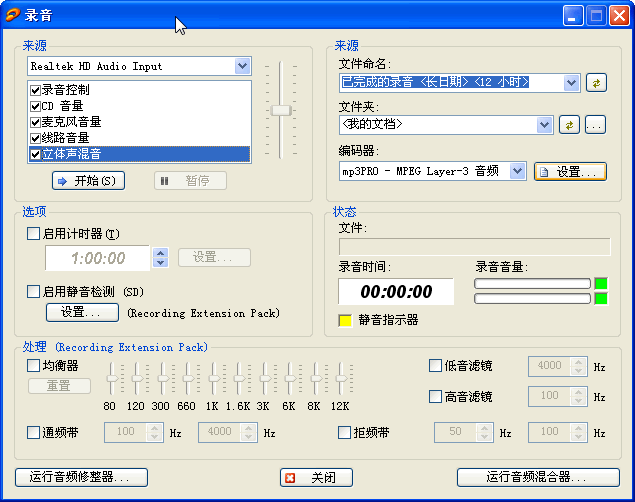Open the encoder 设置 button
Screen dimensions: 635x502
click(x=570, y=172)
